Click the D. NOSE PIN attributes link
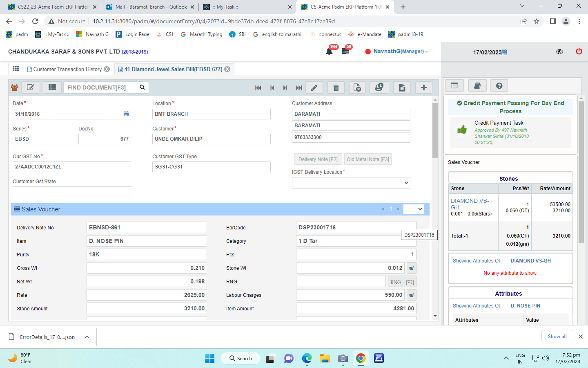The width and height of the screenshot is (588, 368). 526,306
